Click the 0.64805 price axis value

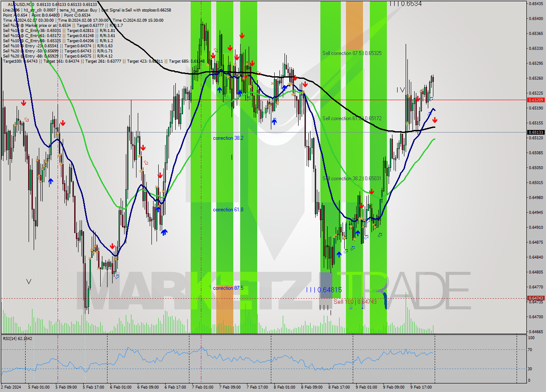(536, 272)
